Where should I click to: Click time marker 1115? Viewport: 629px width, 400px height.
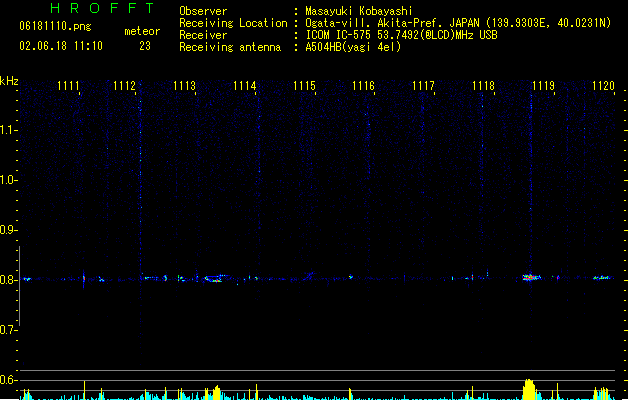(x=304, y=86)
